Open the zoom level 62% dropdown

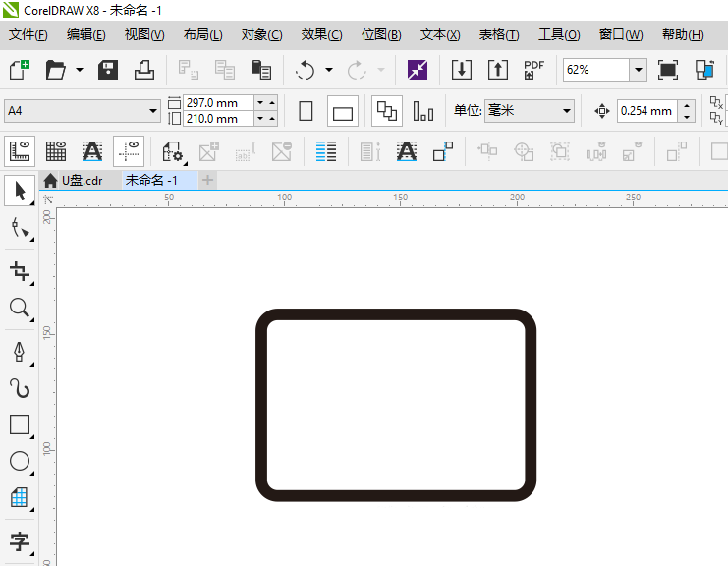pyautogui.click(x=638, y=70)
